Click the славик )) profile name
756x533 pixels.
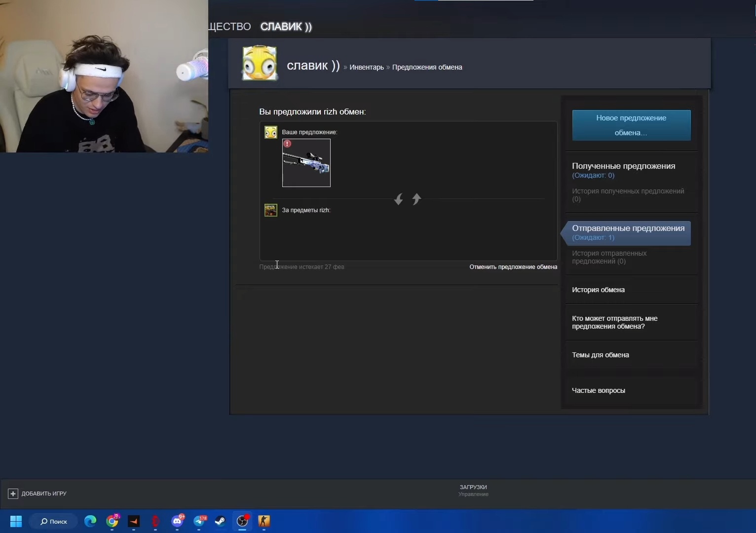pyautogui.click(x=313, y=65)
